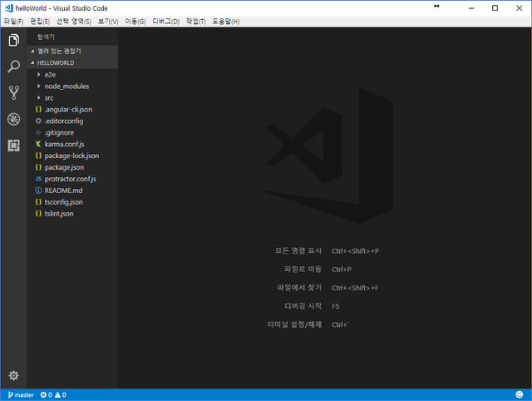This screenshot has height=401, width=532.
Task: Open the Manage gear icon
Action: point(13,375)
